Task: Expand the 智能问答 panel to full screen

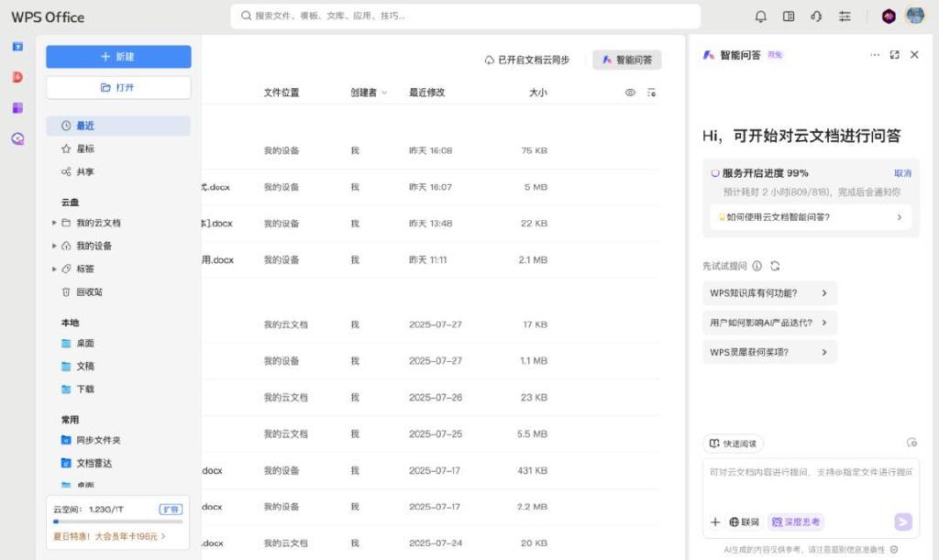Action: coord(895,55)
